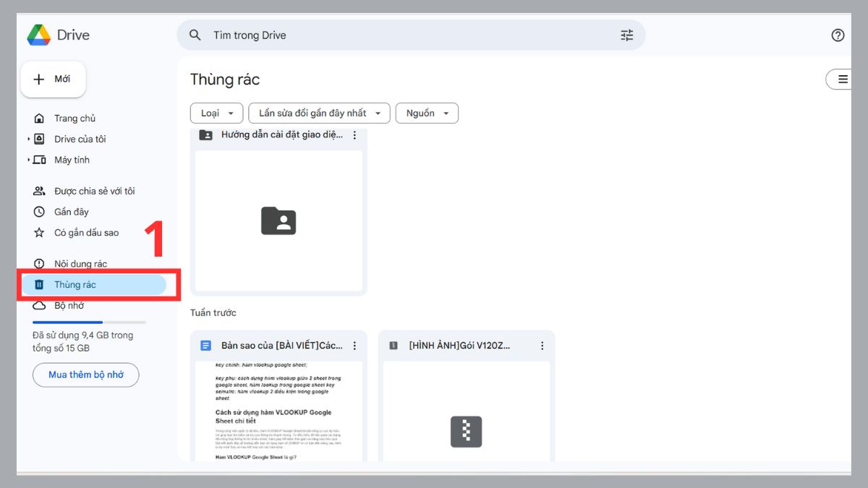The width and height of the screenshot is (868, 488).
Task: Click the [HÌNH ẢNH]Gói V120Z title text
Action: 459,346
